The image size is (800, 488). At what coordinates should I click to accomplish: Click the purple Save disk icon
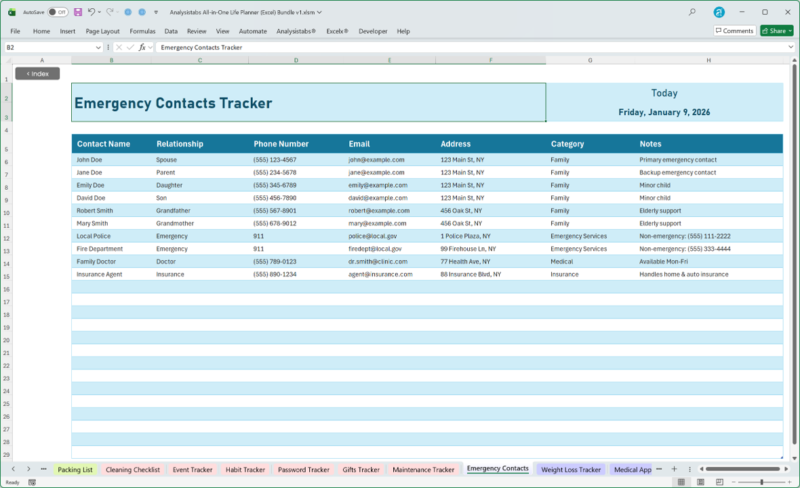click(x=78, y=12)
